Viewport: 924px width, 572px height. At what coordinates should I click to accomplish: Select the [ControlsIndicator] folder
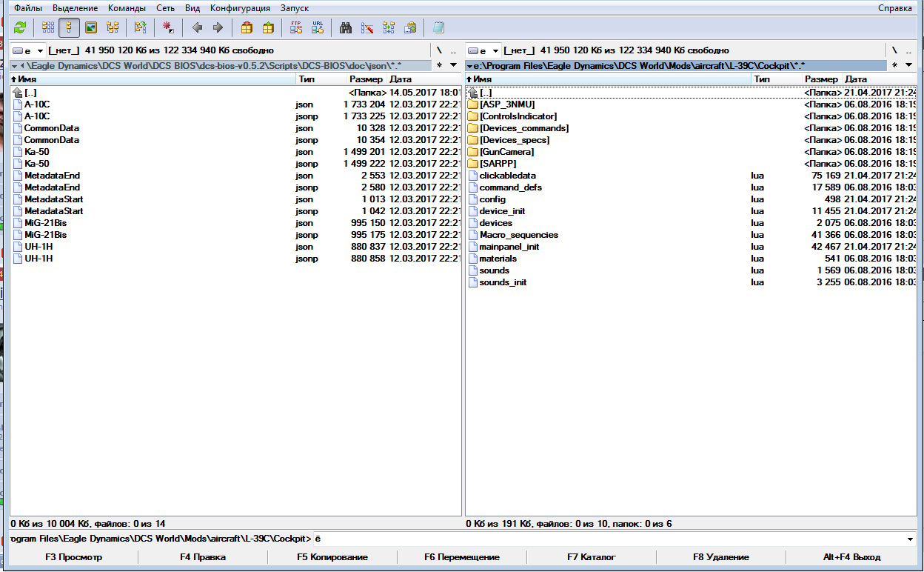[692, 116]
